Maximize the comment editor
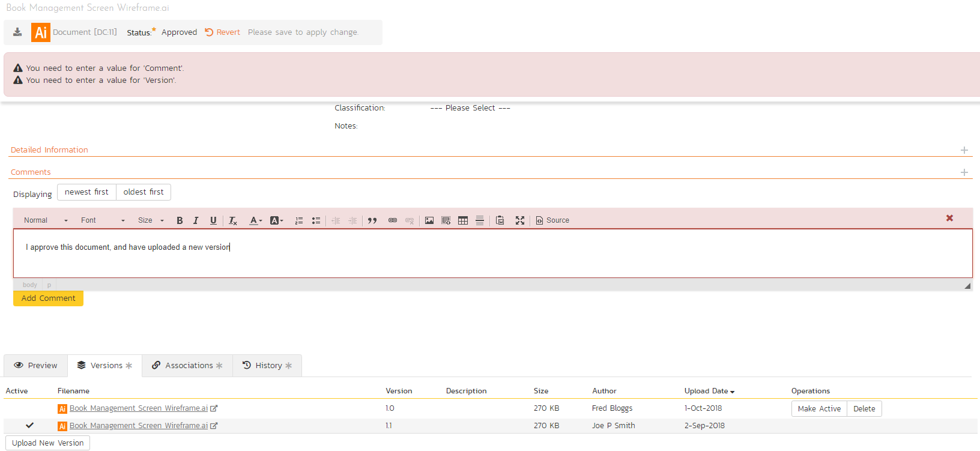This screenshot has height=451, width=980. (519, 220)
